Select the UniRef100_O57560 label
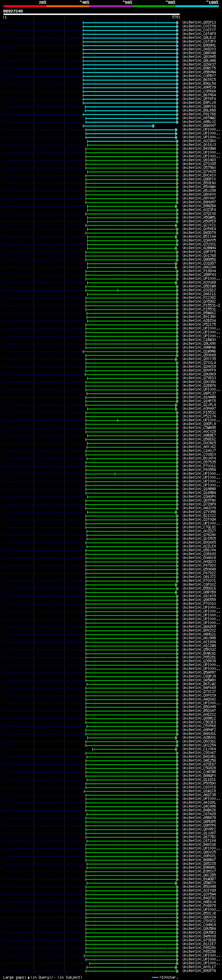 [x=199, y=168]
